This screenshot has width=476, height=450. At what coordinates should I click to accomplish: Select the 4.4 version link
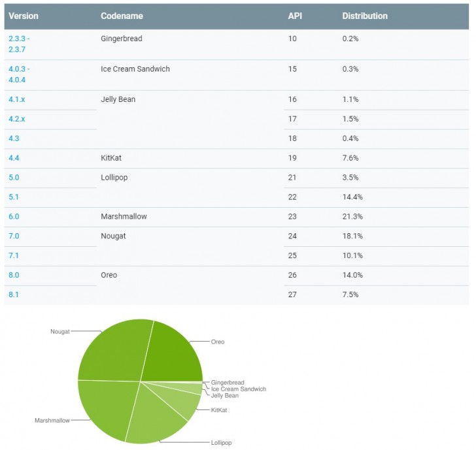click(x=14, y=158)
